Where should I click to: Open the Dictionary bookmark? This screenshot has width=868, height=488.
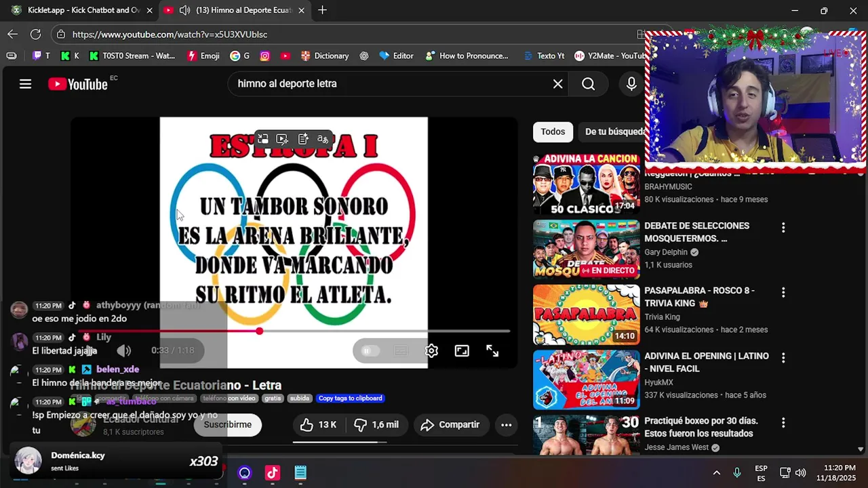point(325,56)
